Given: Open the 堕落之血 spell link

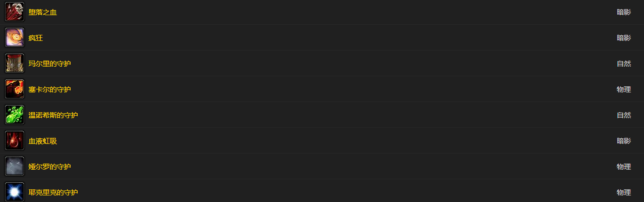Looking at the screenshot, I should (x=43, y=12).
